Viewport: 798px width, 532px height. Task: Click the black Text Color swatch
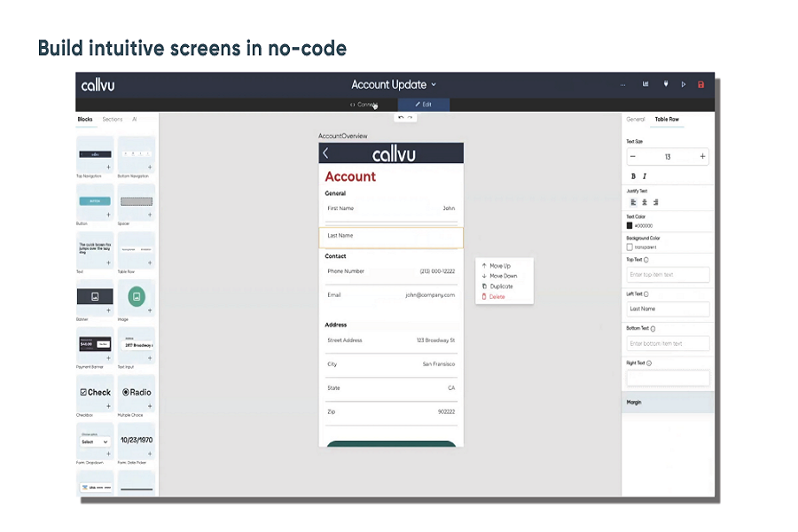630,225
